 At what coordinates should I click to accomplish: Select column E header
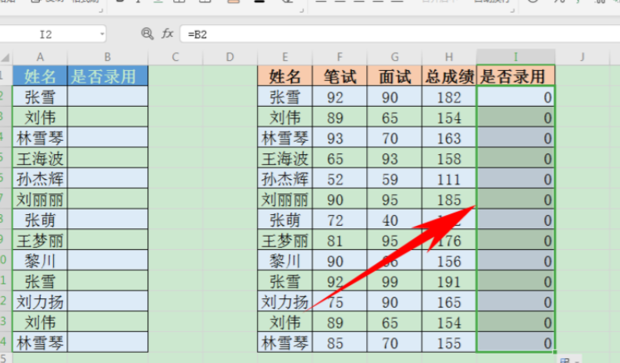285,57
